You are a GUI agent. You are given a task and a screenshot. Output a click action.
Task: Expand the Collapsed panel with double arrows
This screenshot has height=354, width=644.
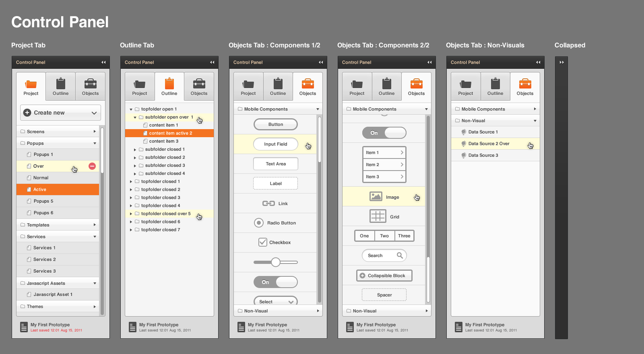coord(561,62)
